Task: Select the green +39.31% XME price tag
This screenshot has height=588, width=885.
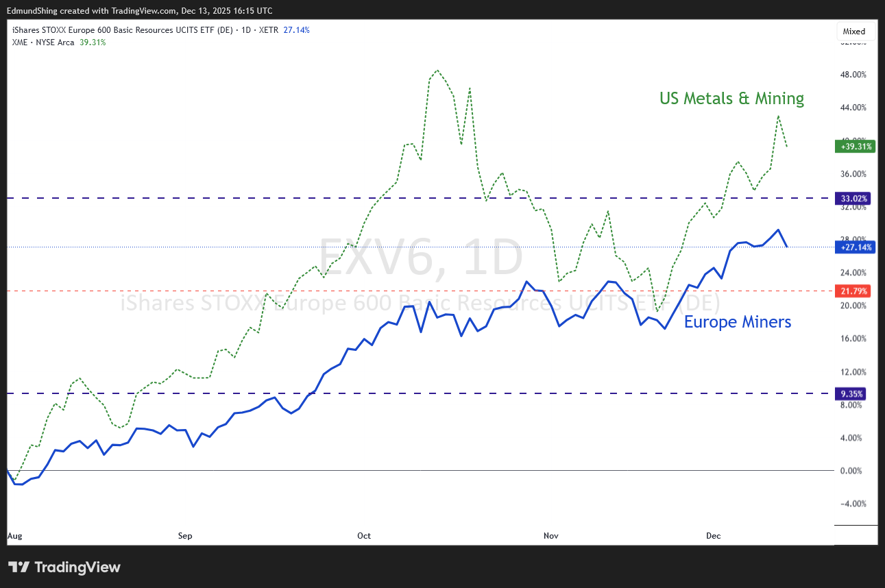Action: [x=853, y=146]
